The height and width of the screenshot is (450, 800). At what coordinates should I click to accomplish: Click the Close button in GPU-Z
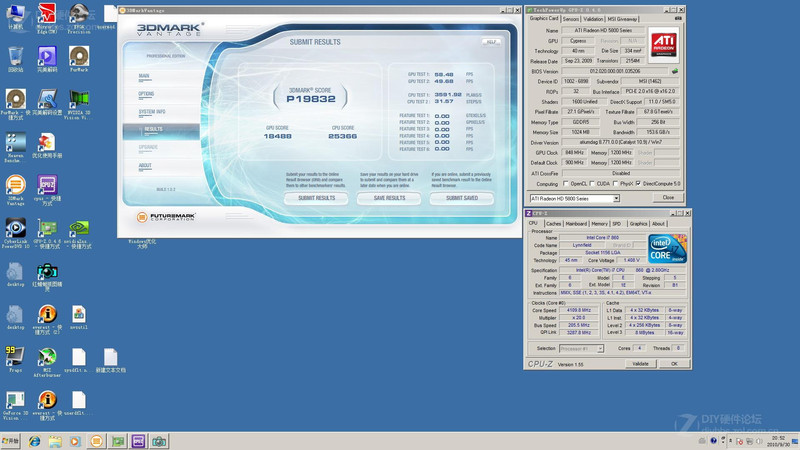point(668,197)
